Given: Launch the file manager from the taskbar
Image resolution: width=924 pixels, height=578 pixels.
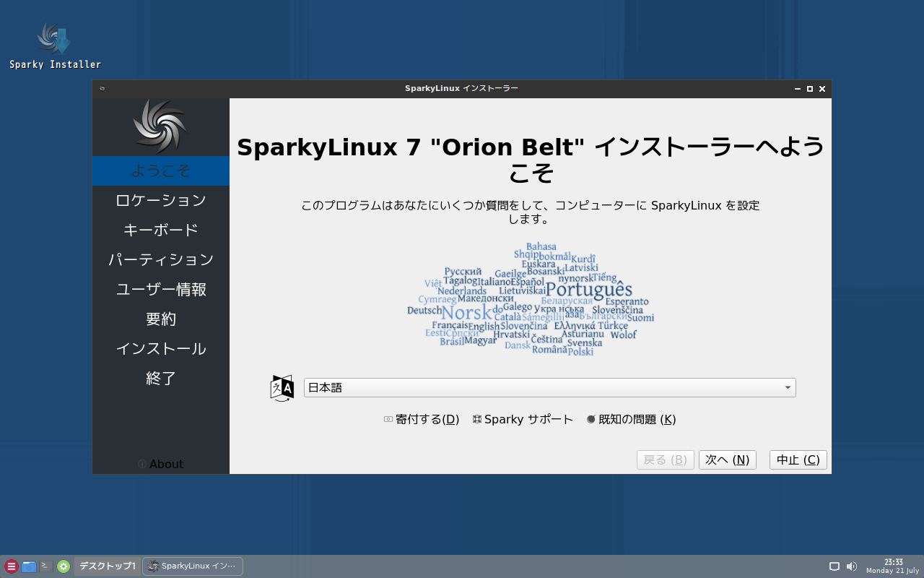Looking at the screenshot, I should click(x=29, y=566).
